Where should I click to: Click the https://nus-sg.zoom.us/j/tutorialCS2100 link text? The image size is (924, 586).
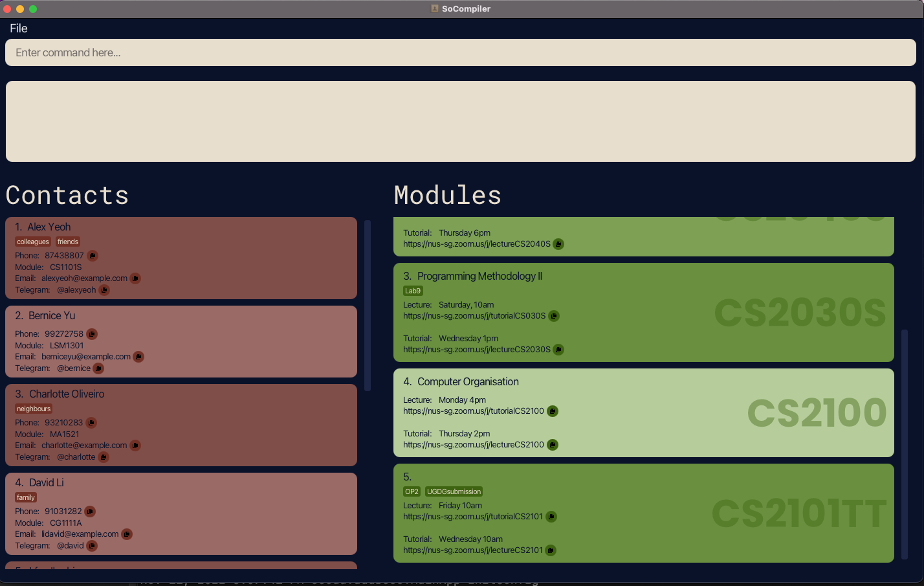[x=474, y=411]
